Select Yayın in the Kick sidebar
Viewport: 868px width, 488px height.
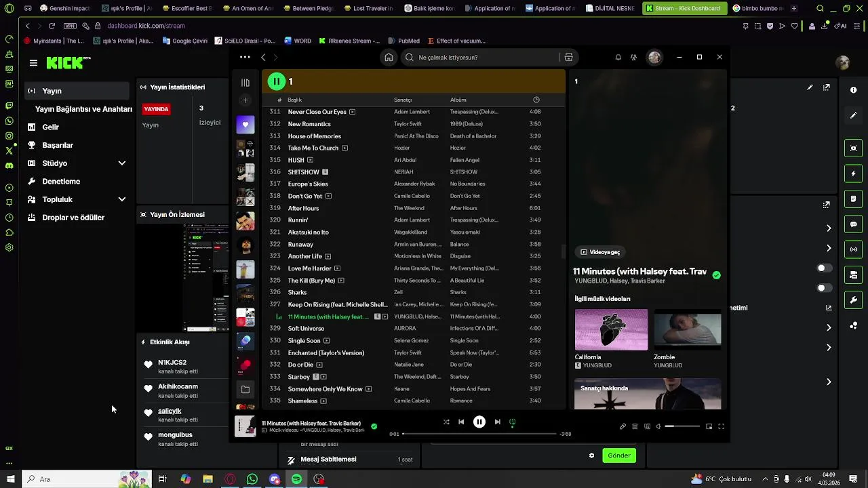point(76,91)
